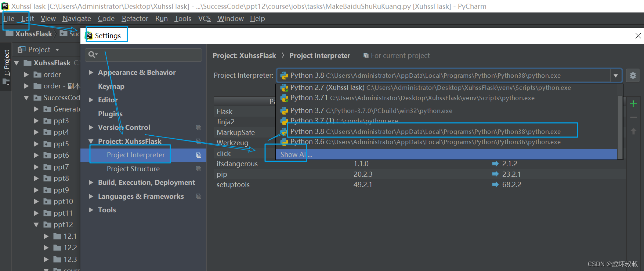Click the ppt12 folder icon

pos(47,224)
